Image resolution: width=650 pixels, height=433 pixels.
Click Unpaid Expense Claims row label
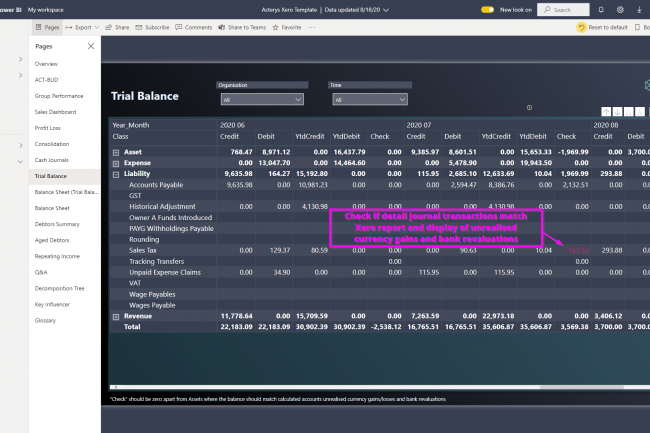[165, 272]
